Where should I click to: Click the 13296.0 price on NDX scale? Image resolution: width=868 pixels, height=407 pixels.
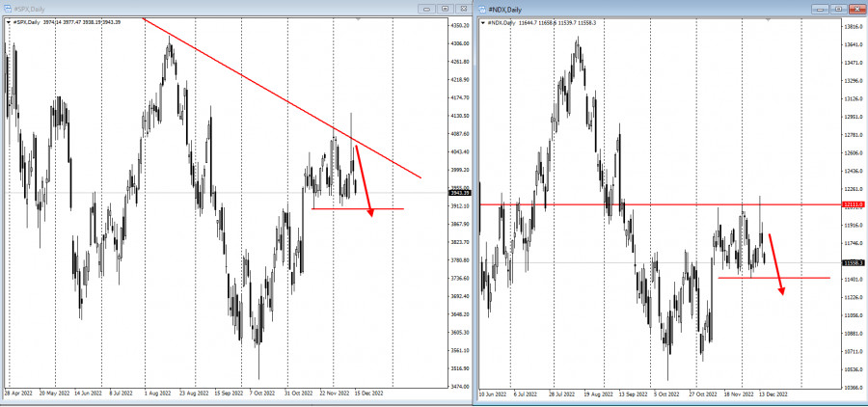tap(854, 81)
